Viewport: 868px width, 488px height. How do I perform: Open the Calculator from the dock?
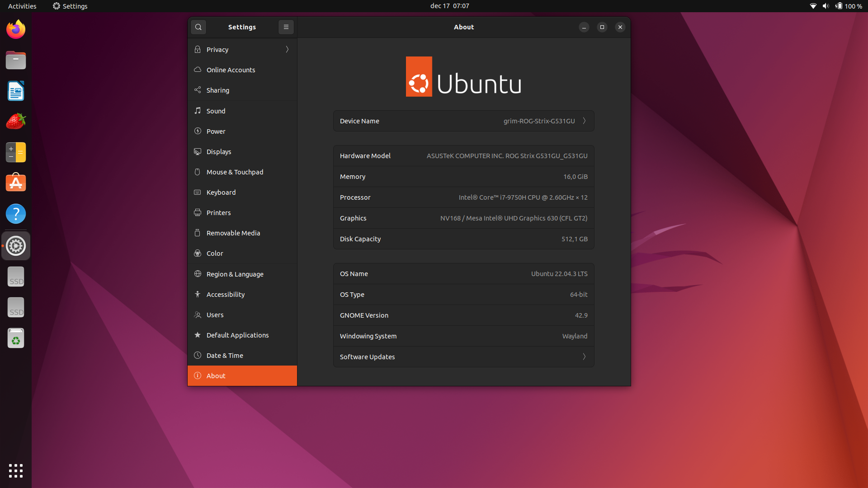(16, 152)
